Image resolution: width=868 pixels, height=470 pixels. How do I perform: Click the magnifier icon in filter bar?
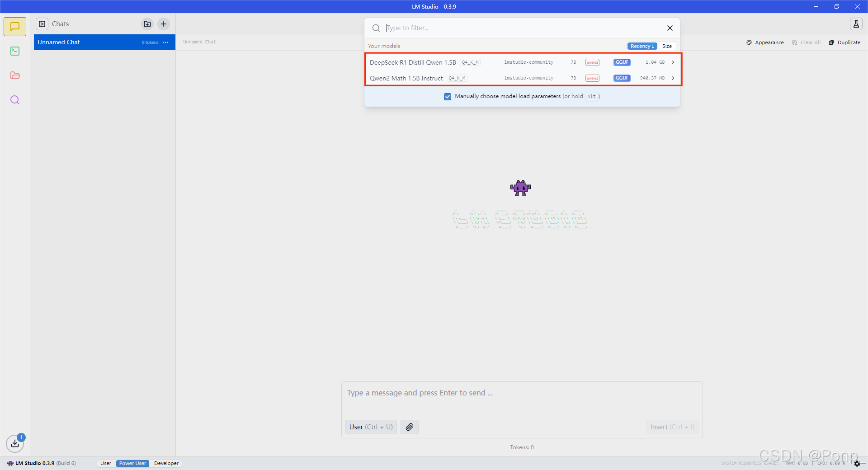click(376, 28)
